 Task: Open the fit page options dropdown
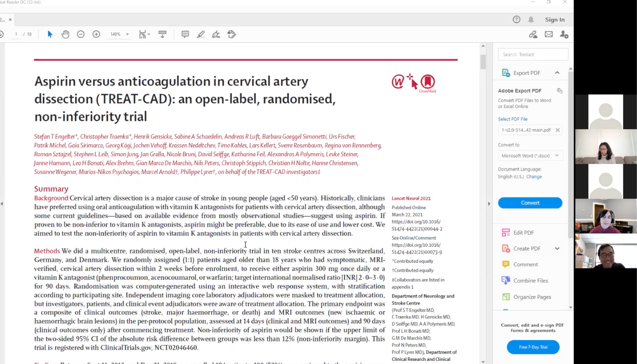click(x=144, y=34)
